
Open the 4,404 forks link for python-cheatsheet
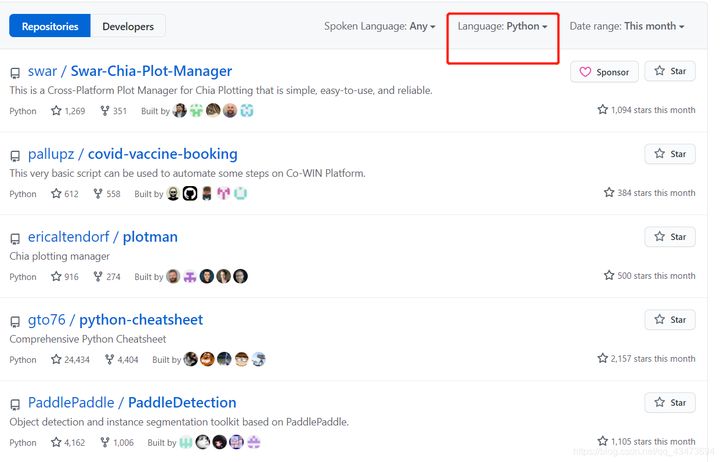122,360
